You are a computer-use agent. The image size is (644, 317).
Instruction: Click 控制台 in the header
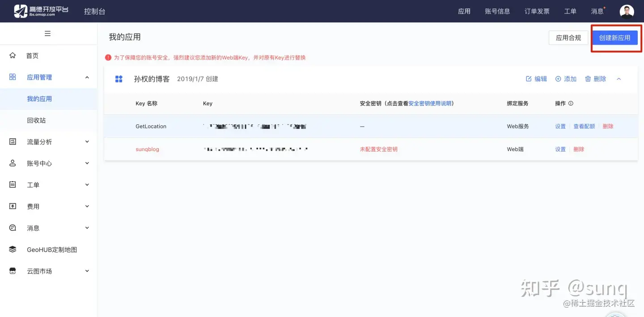pyautogui.click(x=95, y=12)
